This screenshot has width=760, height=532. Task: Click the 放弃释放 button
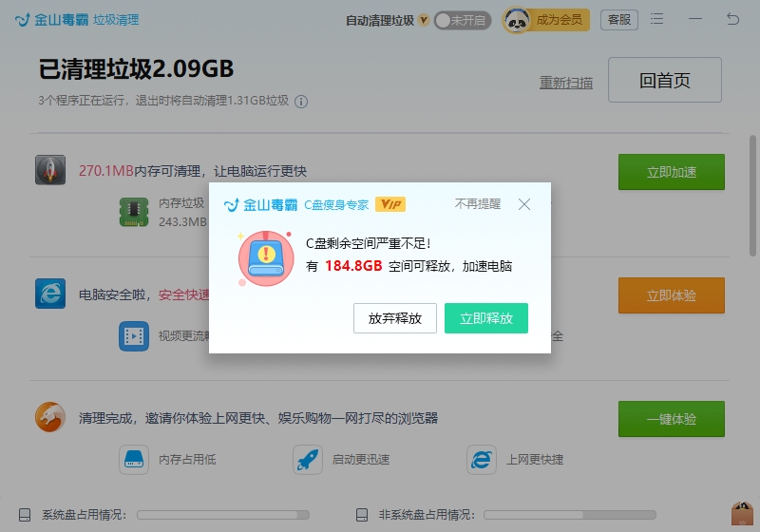[x=395, y=318]
